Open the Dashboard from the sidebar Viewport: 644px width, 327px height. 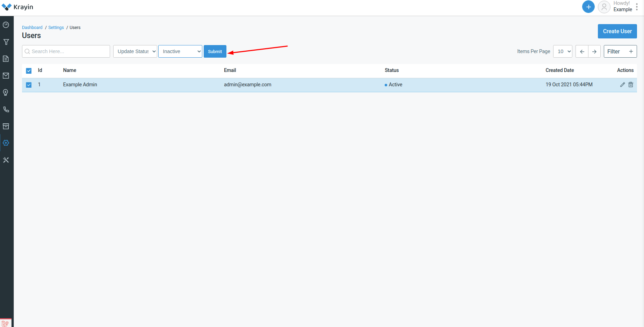pyautogui.click(x=6, y=25)
